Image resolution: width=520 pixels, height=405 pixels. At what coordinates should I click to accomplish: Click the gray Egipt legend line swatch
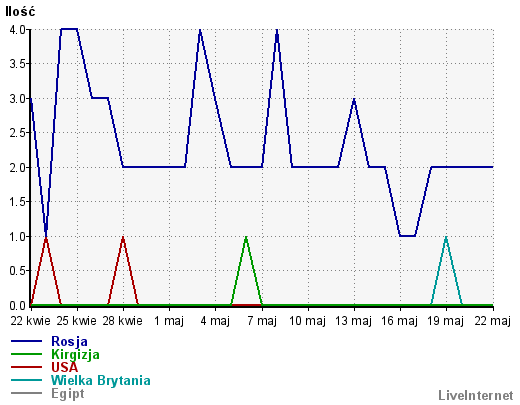26,393
